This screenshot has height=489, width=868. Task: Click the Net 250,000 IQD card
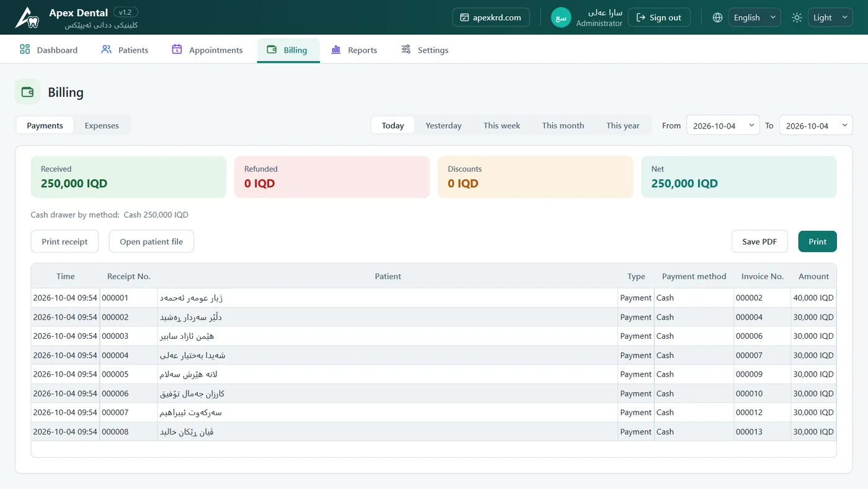coord(739,177)
